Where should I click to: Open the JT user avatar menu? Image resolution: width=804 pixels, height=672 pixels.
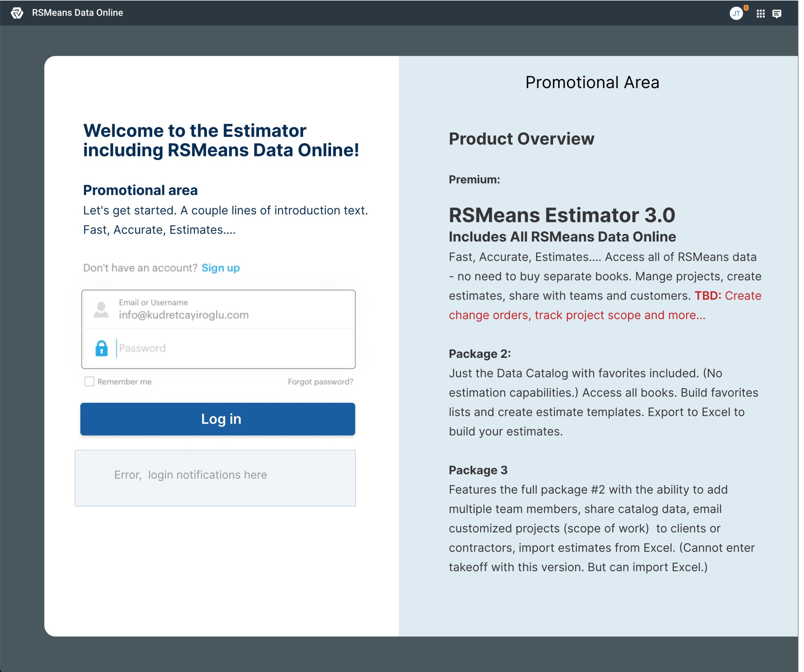736,14
